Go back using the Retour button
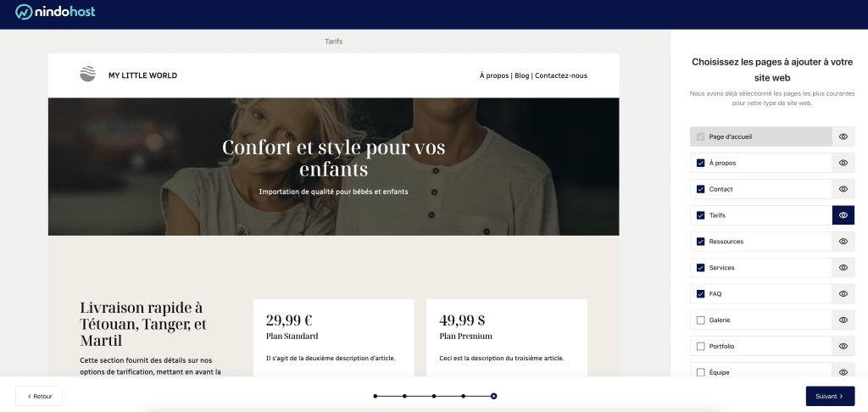 click(39, 396)
